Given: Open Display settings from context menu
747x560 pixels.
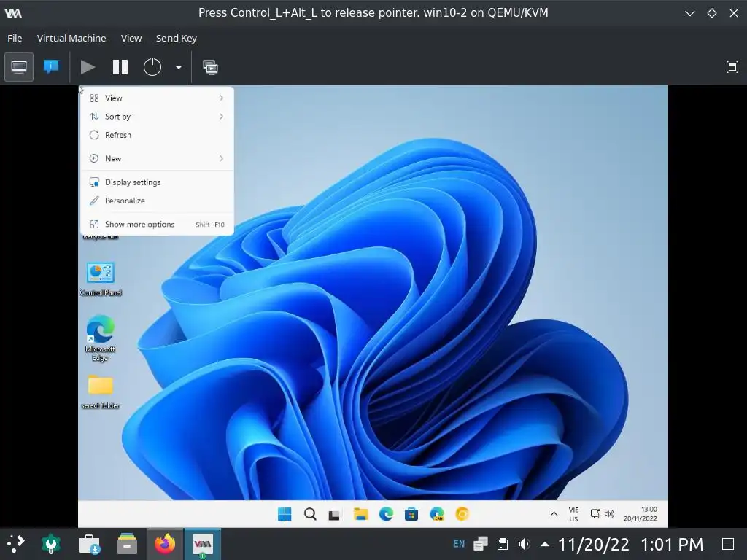Looking at the screenshot, I should pos(157,182).
